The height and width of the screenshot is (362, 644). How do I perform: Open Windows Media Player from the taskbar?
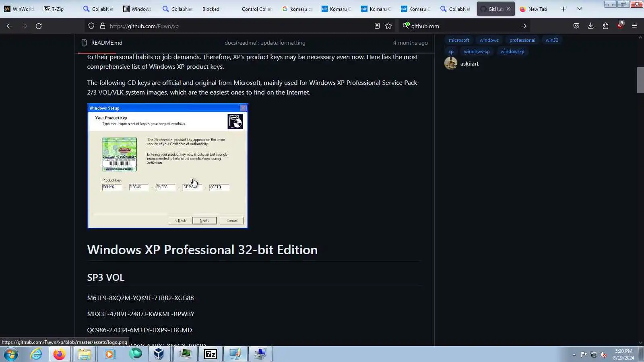click(109, 354)
